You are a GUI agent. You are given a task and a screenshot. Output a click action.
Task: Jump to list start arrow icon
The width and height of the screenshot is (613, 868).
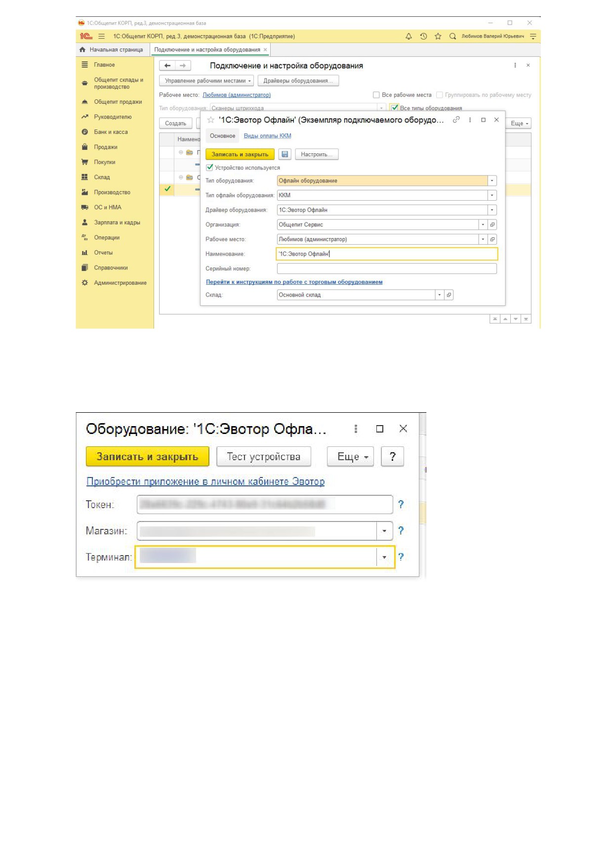coord(495,319)
